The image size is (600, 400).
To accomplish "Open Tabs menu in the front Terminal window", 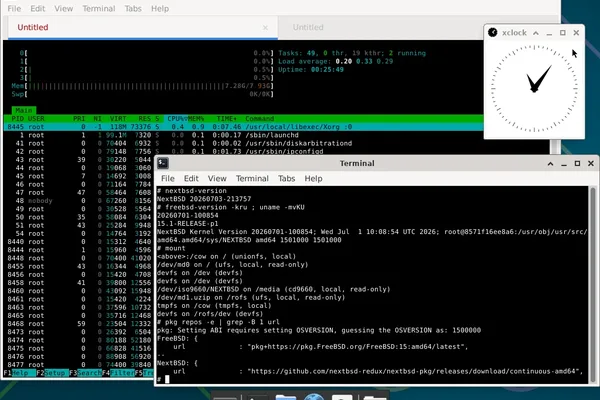I will point(286,178).
